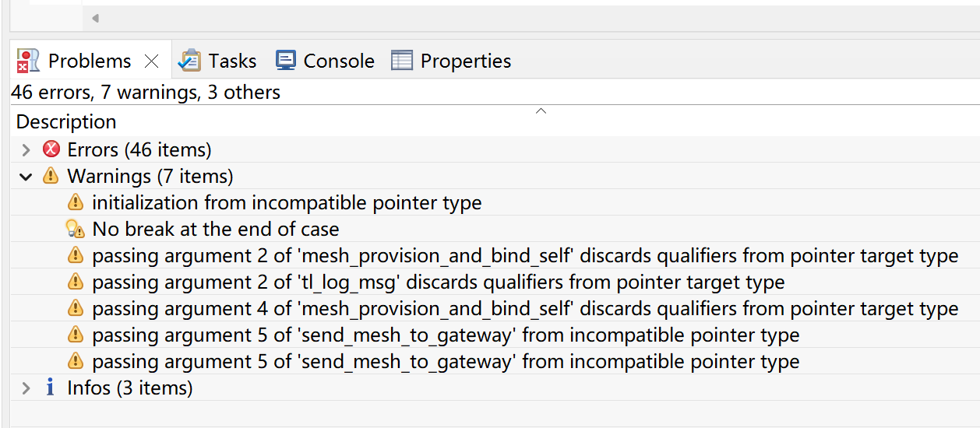Screen dimensions: 980x428
Task: Click the red Errors group icon
Action: [x=51, y=149]
